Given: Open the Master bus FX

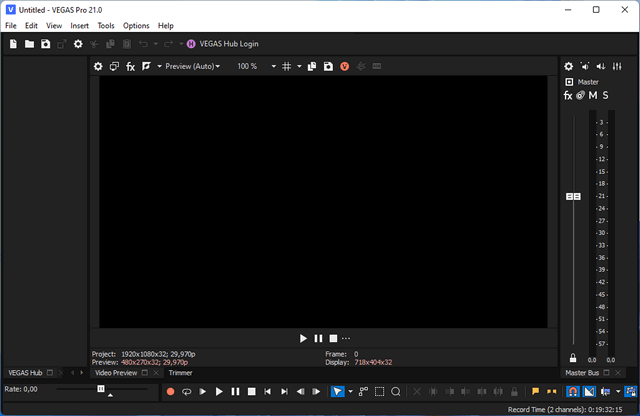Looking at the screenshot, I should coord(568,95).
